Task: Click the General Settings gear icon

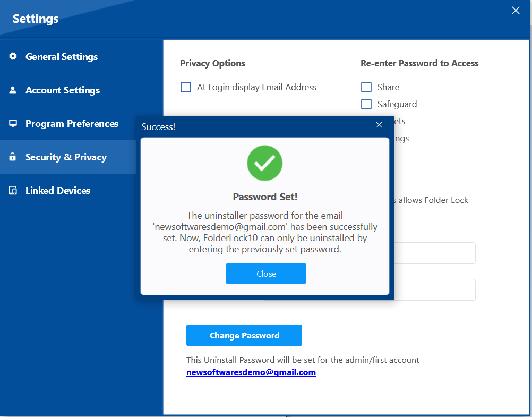Action: pyautogui.click(x=13, y=56)
